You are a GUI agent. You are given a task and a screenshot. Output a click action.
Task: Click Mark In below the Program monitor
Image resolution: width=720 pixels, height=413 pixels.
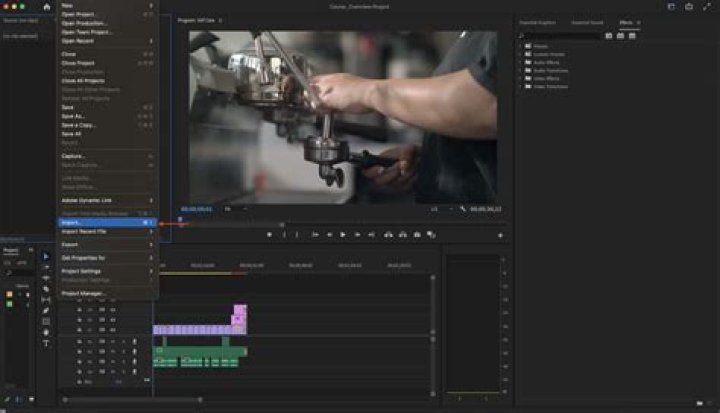pyautogui.click(x=284, y=235)
